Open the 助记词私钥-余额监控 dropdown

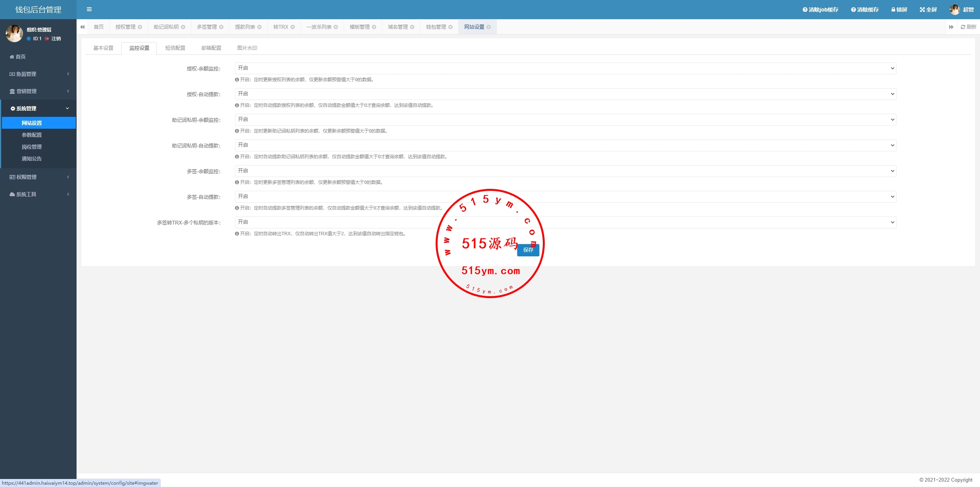coord(565,120)
